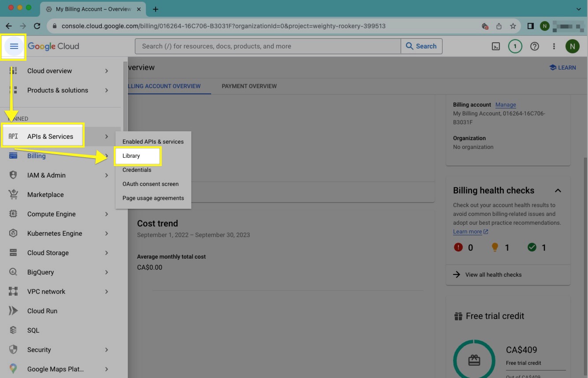This screenshot has height=378, width=588.
Task: Open the three-dot settings menu
Action: [x=554, y=46]
